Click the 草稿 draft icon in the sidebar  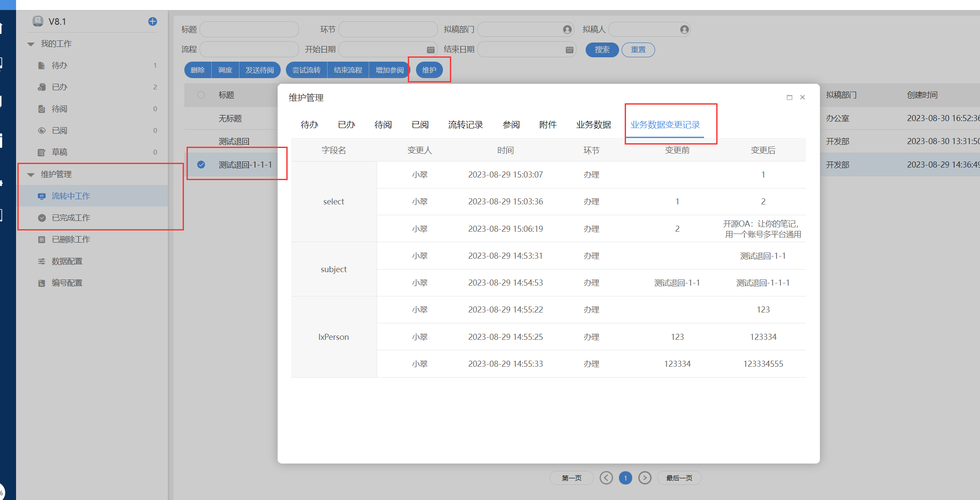pyautogui.click(x=42, y=152)
